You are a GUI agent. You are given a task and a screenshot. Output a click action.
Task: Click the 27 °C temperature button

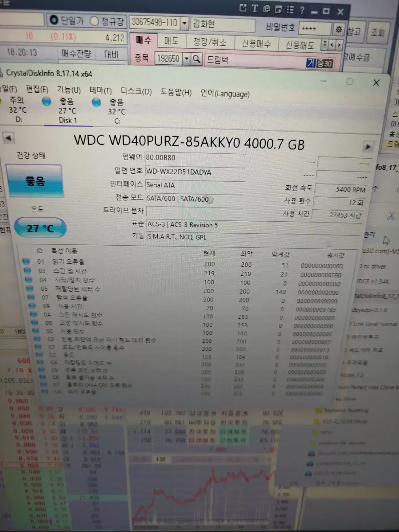[40, 228]
